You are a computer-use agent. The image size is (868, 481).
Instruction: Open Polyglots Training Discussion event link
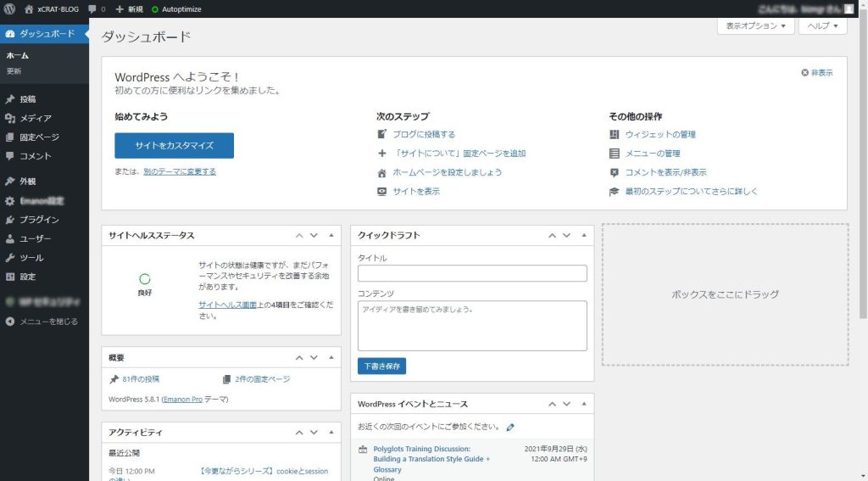point(431,460)
